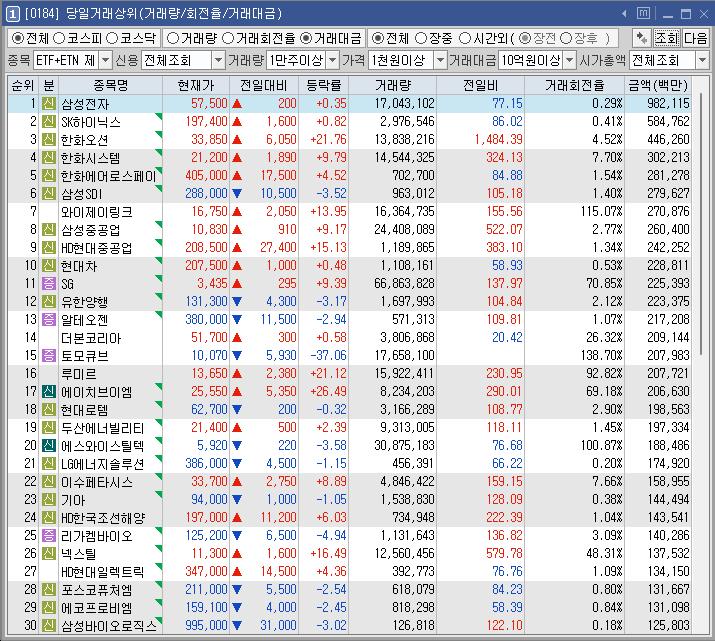Click the volume value 66,863,828
Viewport: 715px width, 641px height.
point(404,283)
